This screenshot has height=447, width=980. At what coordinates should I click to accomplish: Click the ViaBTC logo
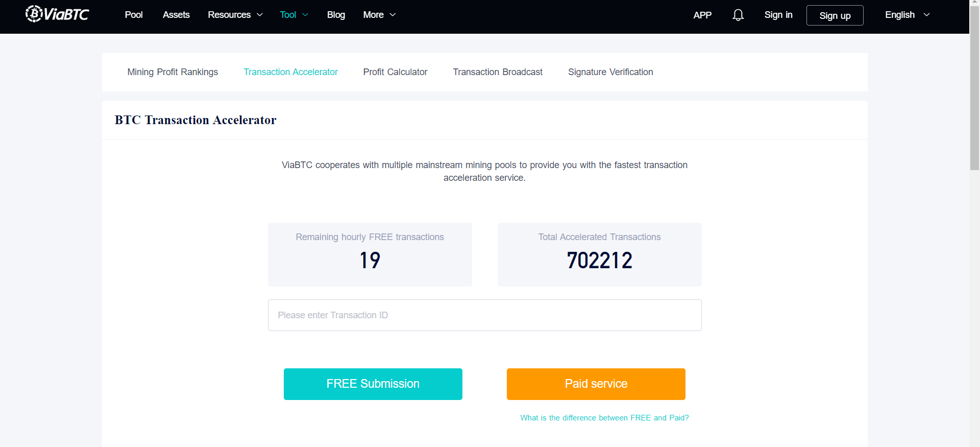(57, 14)
